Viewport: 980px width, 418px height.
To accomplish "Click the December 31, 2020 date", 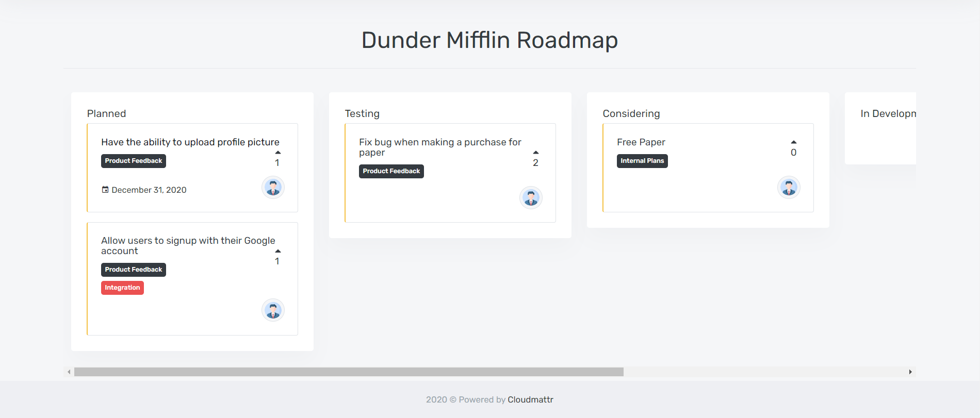I will pos(149,190).
